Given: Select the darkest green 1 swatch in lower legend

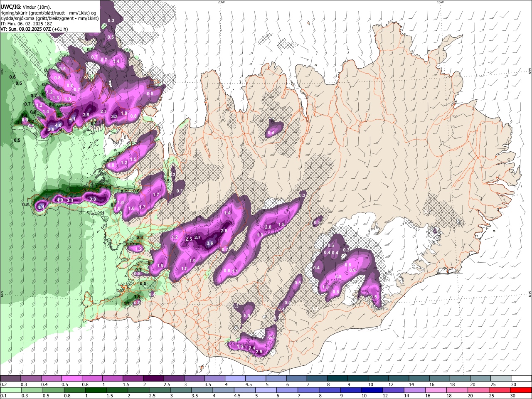Looking at the screenshot, I should point(96,390).
